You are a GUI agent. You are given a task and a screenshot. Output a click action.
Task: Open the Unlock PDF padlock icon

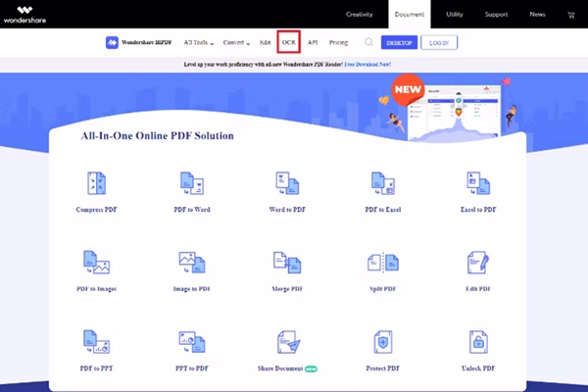[478, 342]
